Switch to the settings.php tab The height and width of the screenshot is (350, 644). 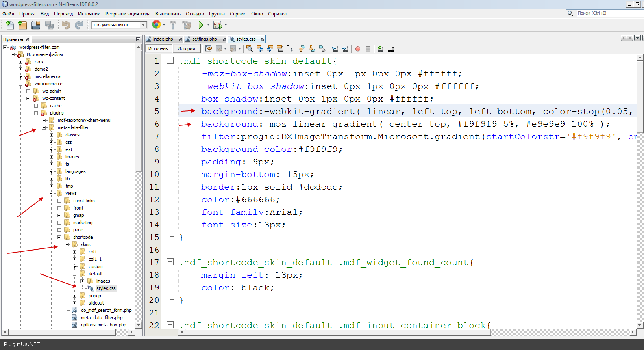[x=204, y=39]
